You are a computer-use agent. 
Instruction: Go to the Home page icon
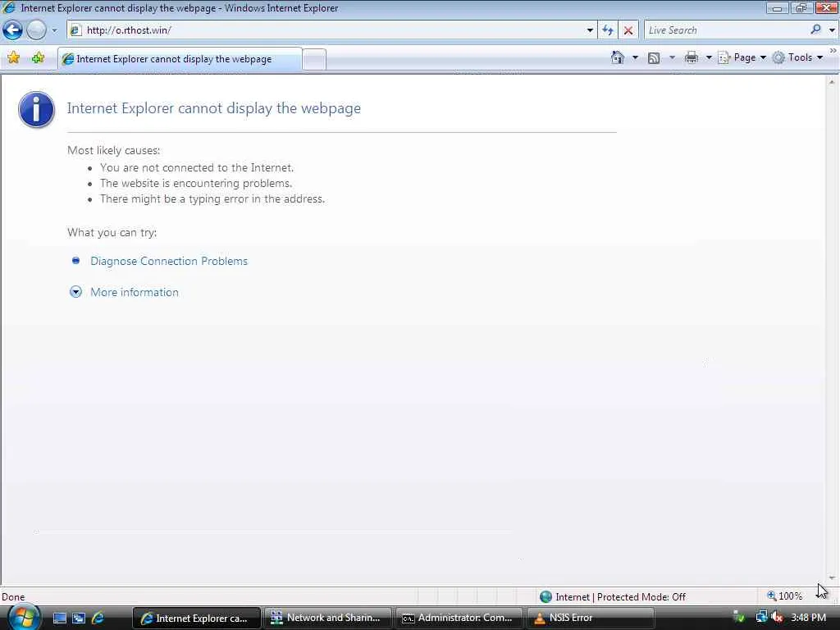tap(618, 57)
